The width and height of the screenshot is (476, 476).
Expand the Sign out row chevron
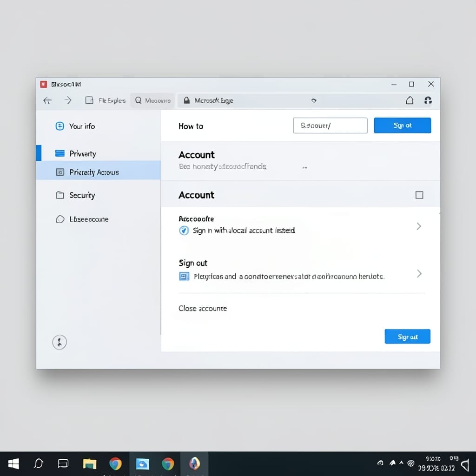click(x=419, y=273)
